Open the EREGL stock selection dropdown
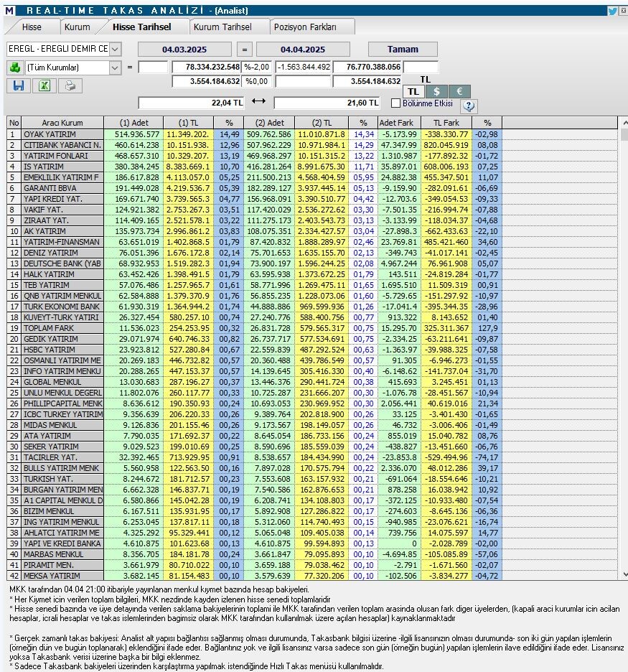The width and height of the screenshot is (628, 672). (x=116, y=49)
